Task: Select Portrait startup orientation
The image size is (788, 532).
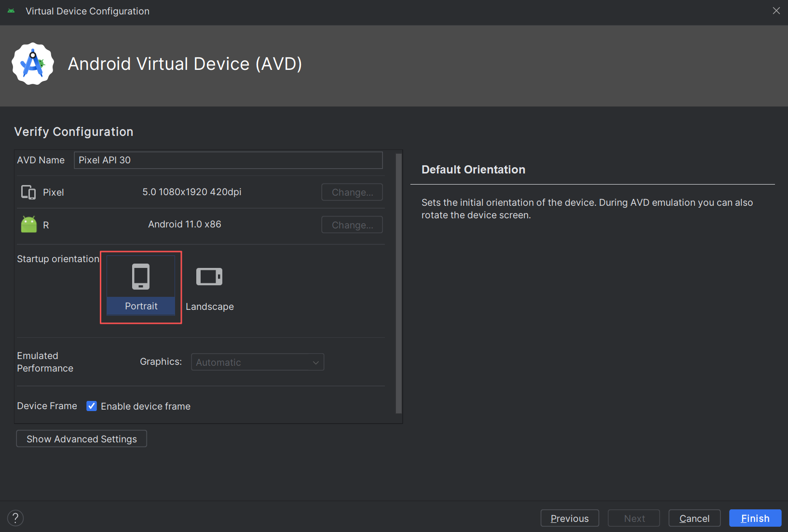Action: tap(141, 286)
